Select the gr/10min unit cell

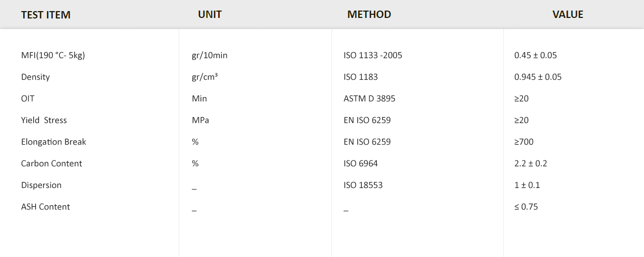tap(210, 55)
